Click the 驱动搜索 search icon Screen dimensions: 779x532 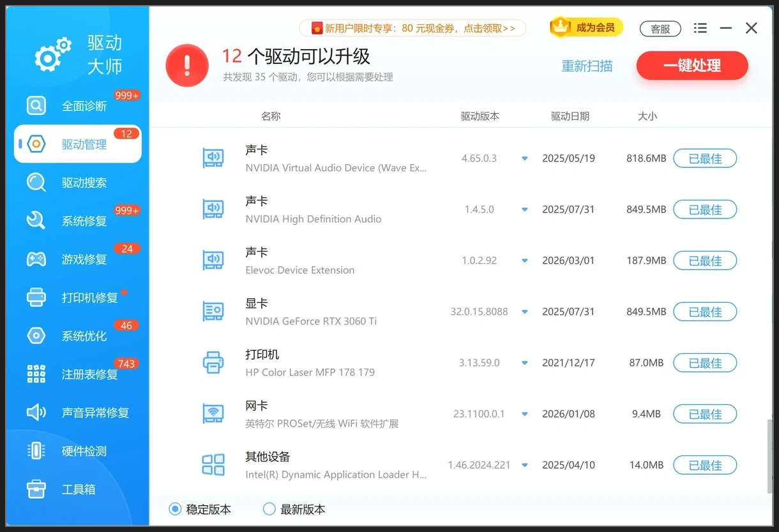tap(36, 182)
